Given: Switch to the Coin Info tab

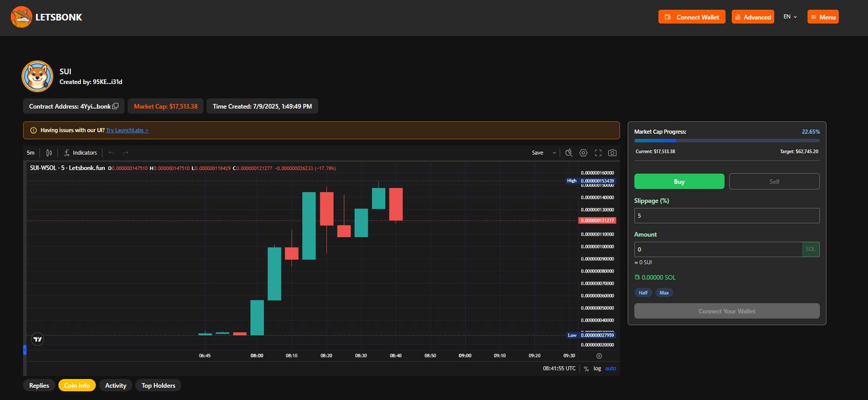Looking at the screenshot, I should [77, 386].
